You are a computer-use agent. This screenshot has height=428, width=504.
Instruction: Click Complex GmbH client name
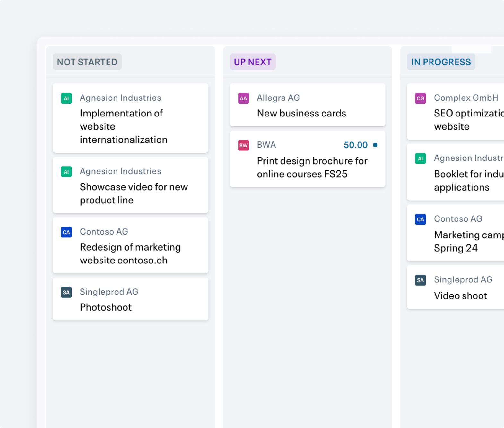[466, 98]
